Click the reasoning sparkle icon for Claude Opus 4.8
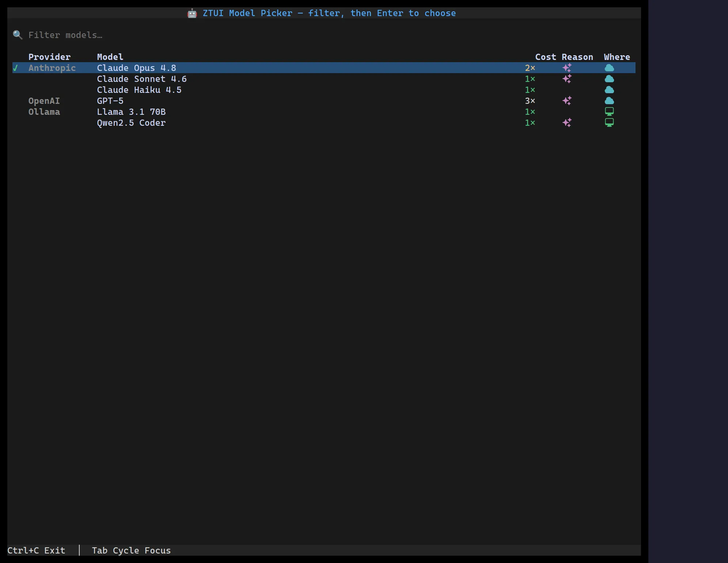Screen dimensions: 728x563 pos(567,68)
